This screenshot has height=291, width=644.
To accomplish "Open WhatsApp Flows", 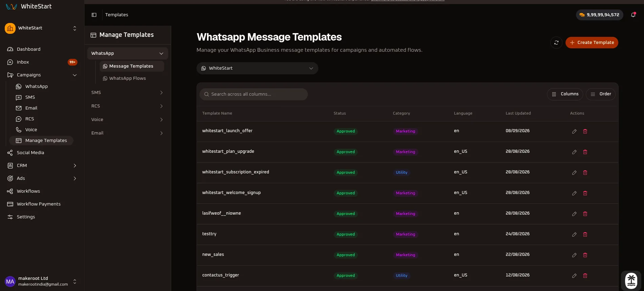I will 132,78.
